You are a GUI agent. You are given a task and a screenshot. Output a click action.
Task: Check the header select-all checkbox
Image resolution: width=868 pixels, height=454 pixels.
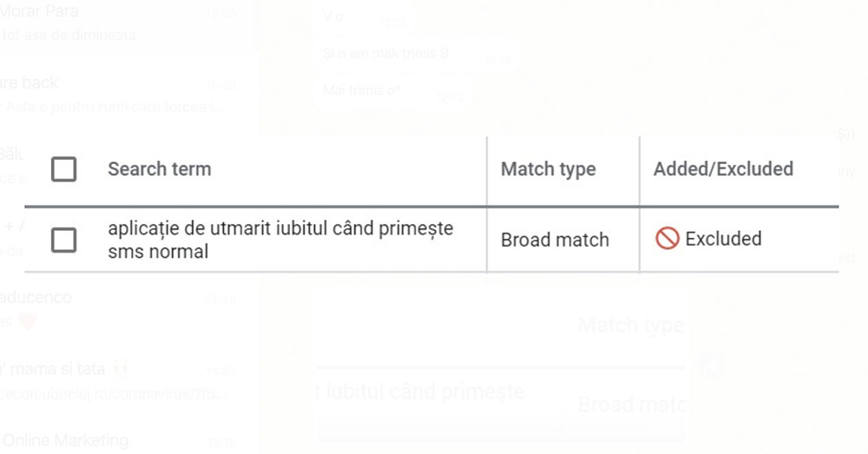[63, 169]
